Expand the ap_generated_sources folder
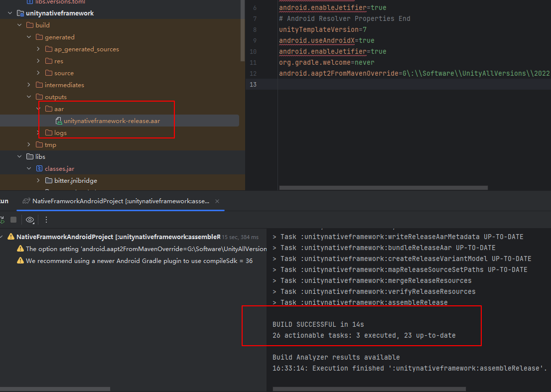551x392 pixels. 38,49
